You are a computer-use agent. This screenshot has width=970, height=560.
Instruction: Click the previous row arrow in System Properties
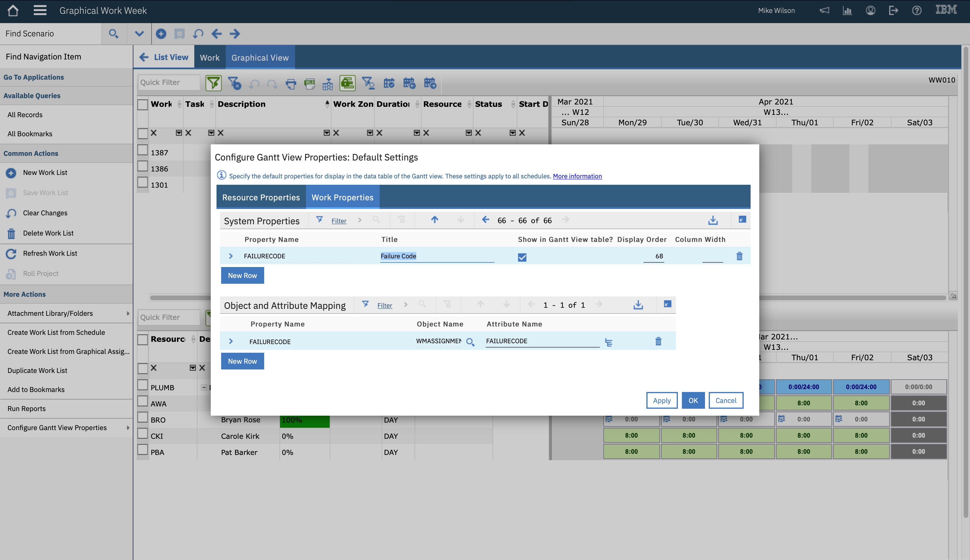point(485,220)
